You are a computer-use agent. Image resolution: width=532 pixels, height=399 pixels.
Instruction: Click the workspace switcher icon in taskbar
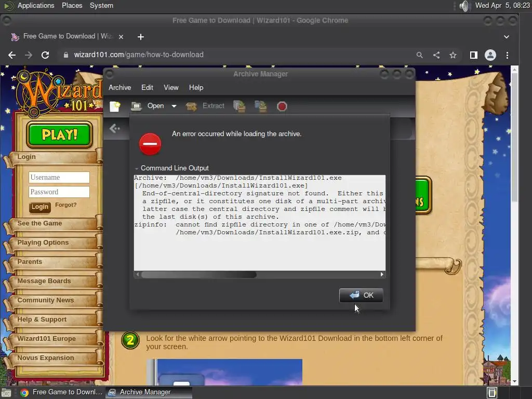492,393
